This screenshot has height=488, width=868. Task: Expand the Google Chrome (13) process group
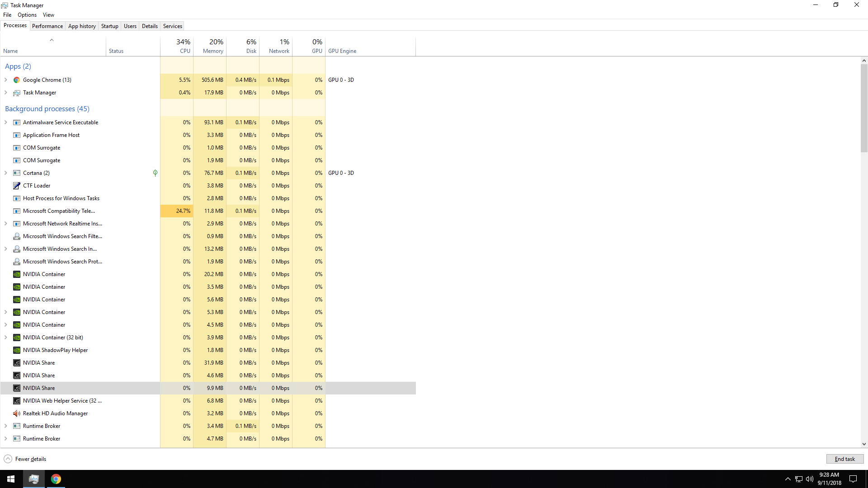(x=6, y=80)
